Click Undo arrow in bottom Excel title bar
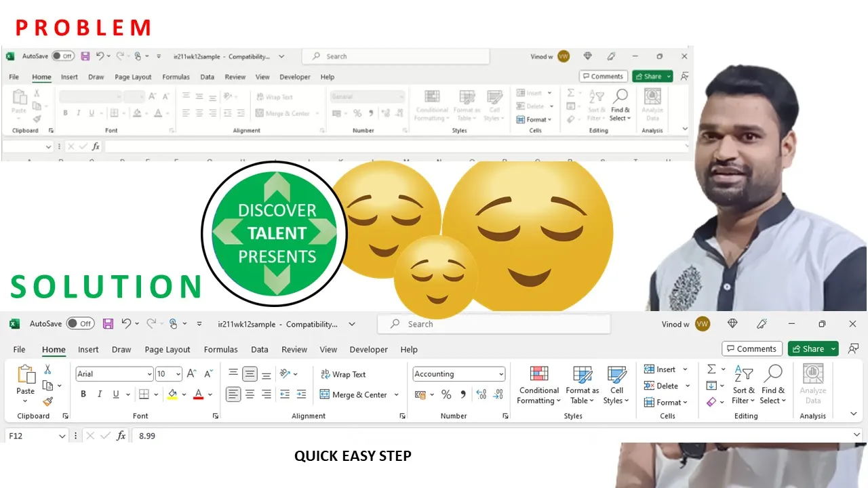Screen dimensions: 868x488 coord(126,324)
